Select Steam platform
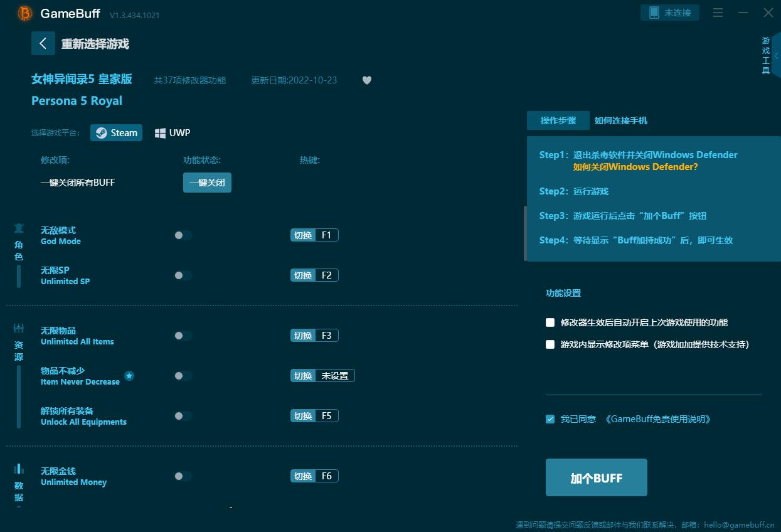 [x=117, y=133]
